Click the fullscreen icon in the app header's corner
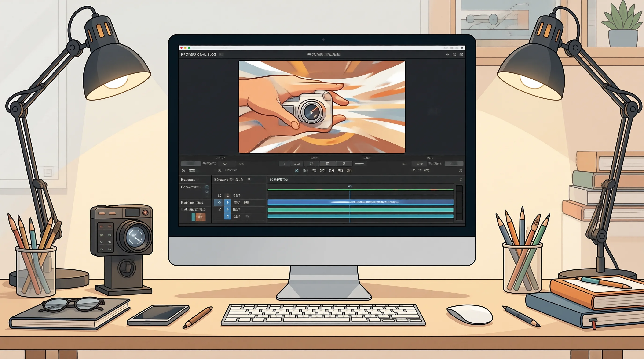The image size is (644, 359). click(461, 54)
